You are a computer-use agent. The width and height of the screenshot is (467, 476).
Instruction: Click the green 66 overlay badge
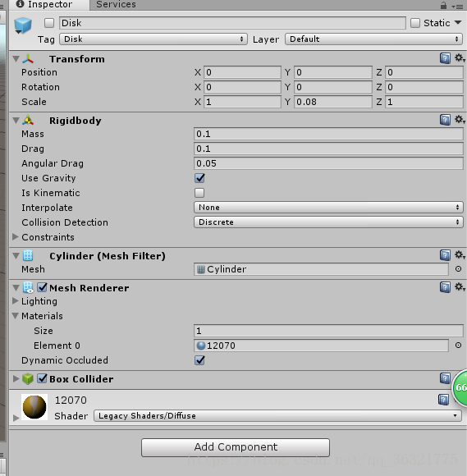(460, 387)
